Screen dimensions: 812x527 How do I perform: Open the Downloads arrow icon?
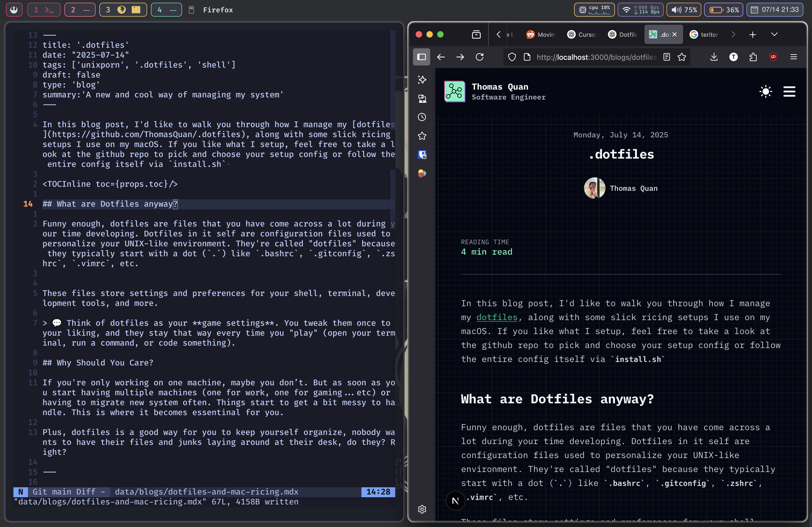click(714, 57)
